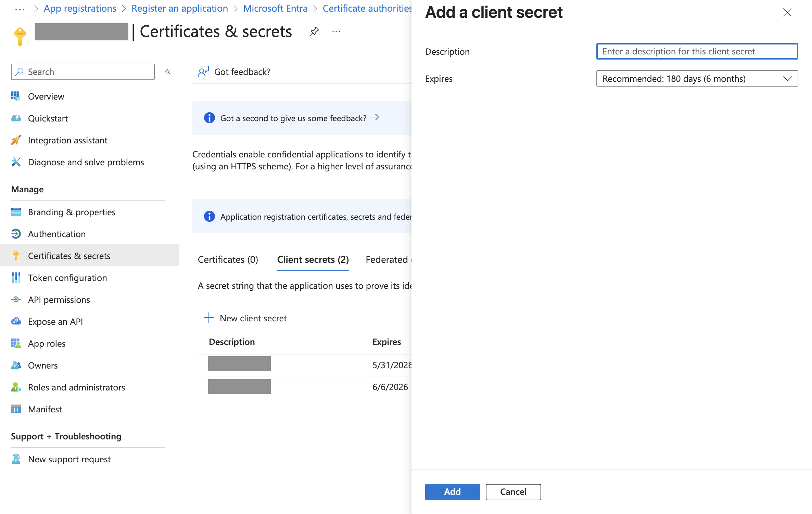Expand the breadcrumb overflow menu
Image resolution: width=812 pixels, height=514 pixels.
(x=20, y=8)
